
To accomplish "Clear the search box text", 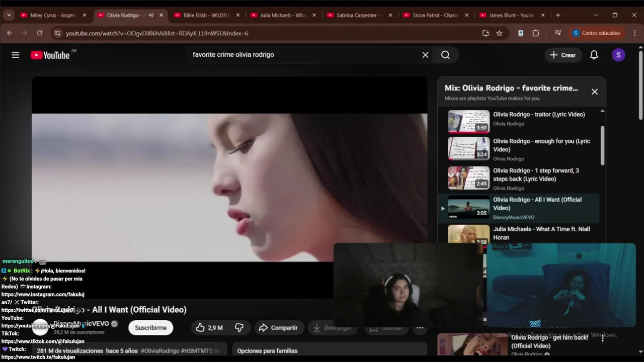I will point(425,55).
